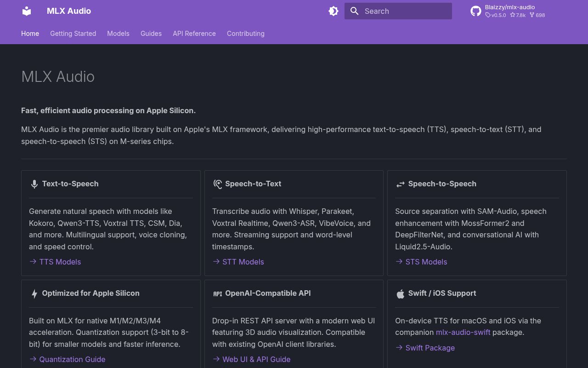Click the Speech-to-Text card heading
The width and height of the screenshot is (588, 368).
coord(253,184)
